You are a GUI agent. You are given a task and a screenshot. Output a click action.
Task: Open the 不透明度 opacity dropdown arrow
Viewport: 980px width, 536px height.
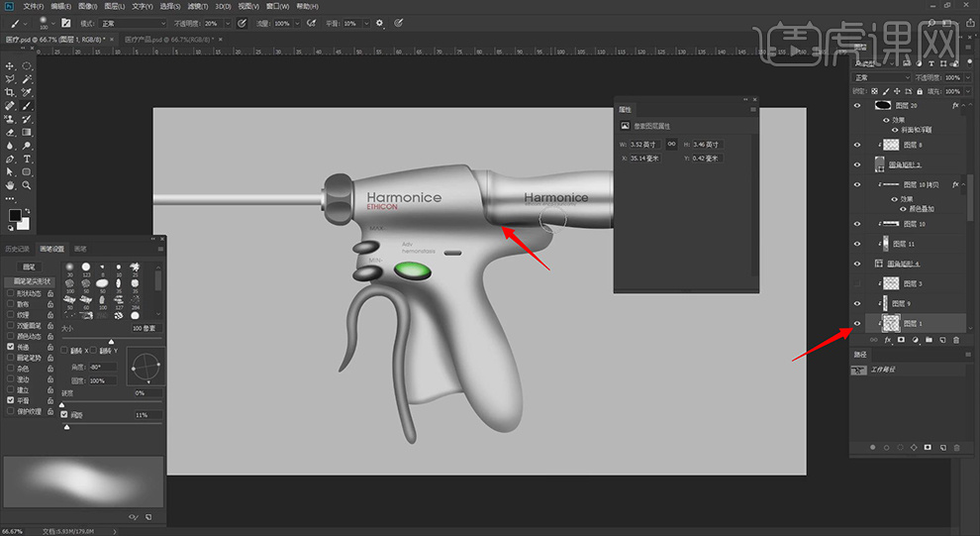pos(229,22)
